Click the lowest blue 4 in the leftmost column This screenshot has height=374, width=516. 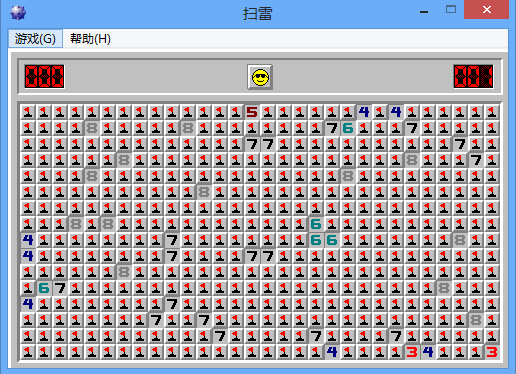tap(28, 304)
